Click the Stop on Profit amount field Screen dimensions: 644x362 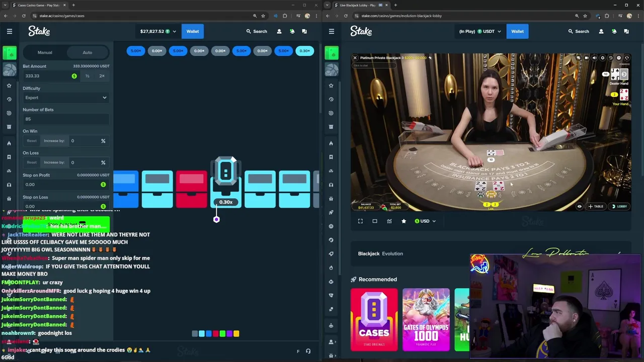pos(65,185)
